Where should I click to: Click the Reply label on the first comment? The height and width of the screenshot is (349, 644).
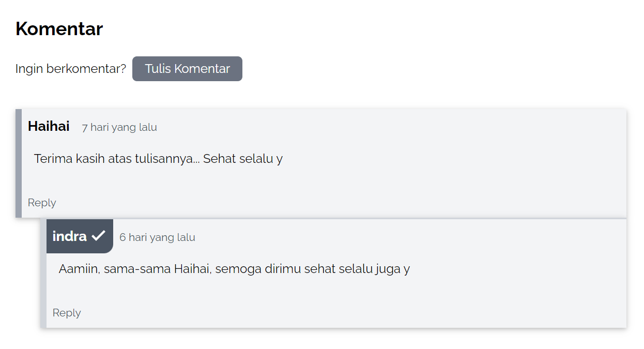click(42, 202)
